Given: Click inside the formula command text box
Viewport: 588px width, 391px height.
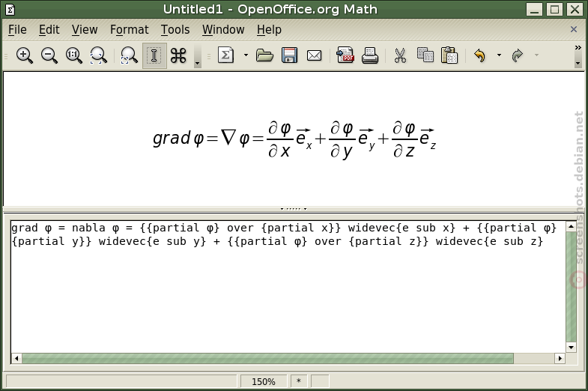Looking at the screenshot, I should (288, 286).
